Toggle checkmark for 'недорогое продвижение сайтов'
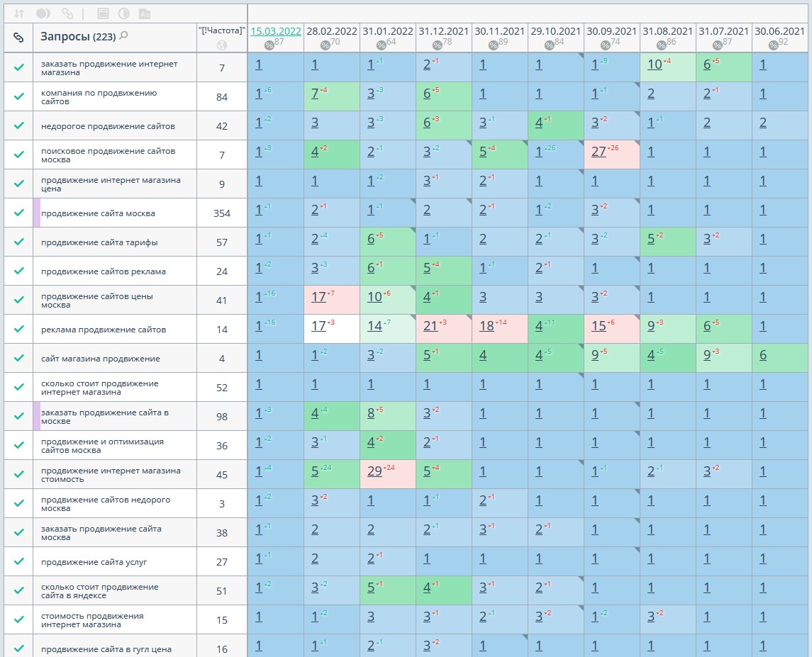This screenshot has width=812, height=657. point(19,125)
